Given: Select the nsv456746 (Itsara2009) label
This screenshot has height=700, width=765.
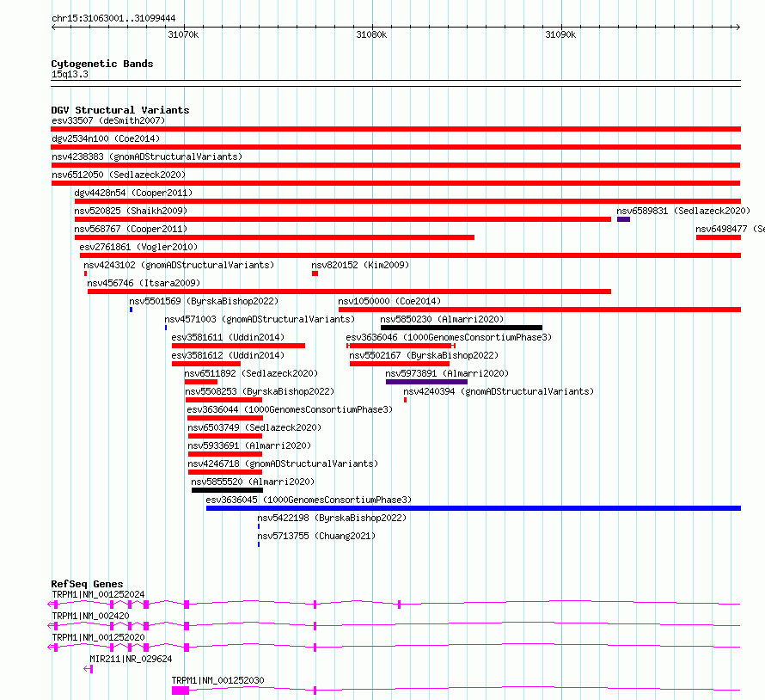Looking at the screenshot, I should 144,283.
